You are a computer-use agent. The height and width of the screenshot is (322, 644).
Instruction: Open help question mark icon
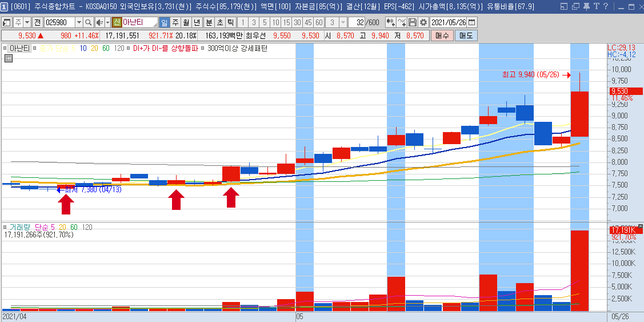605,6
